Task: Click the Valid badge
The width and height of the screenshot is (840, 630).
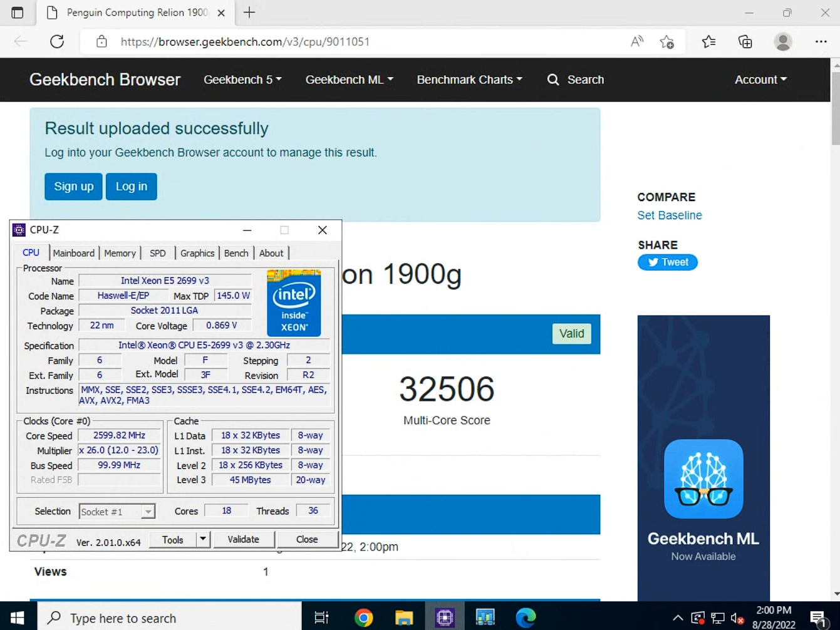Action: tap(571, 334)
